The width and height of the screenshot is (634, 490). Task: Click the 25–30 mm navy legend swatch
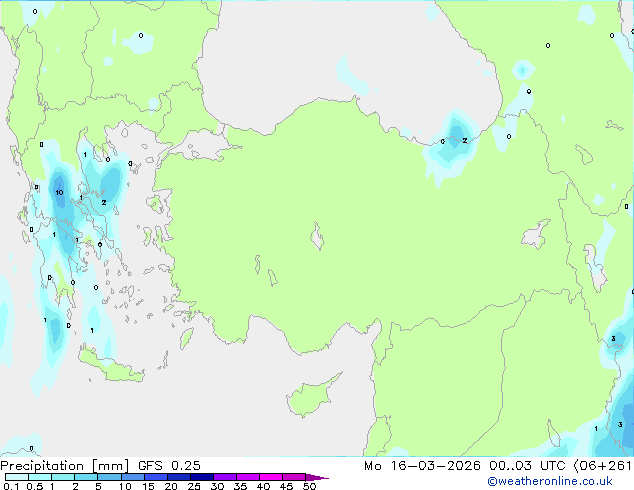pos(201,477)
